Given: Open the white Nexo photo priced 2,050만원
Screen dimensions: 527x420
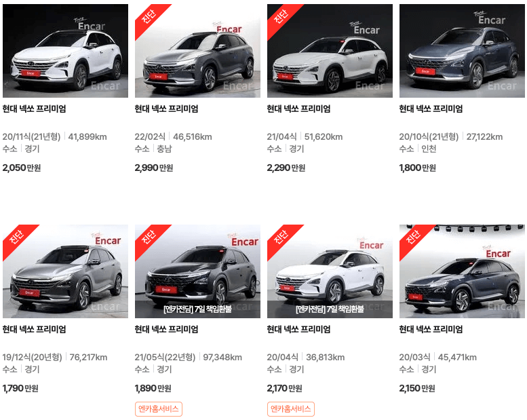Looking at the screenshot, I should [x=65, y=51].
